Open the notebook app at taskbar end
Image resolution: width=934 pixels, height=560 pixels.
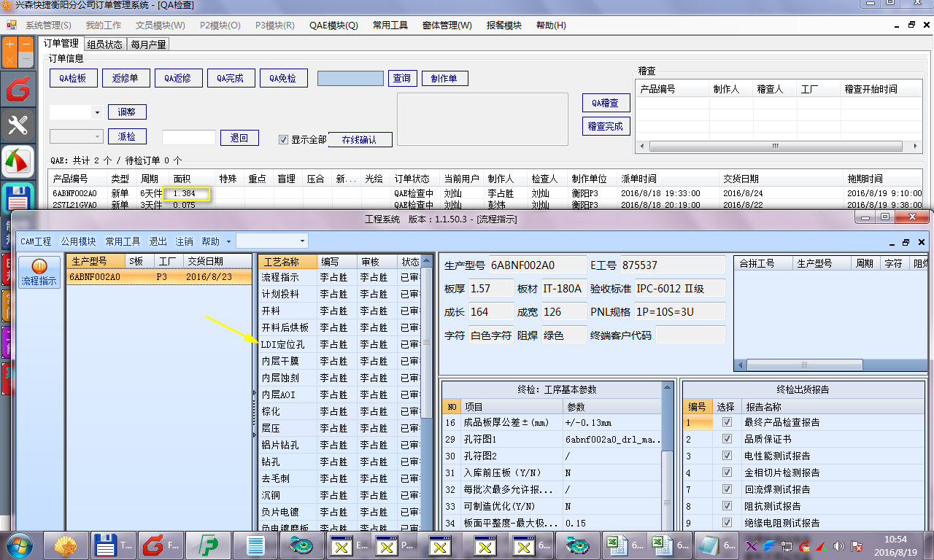(717, 545)
